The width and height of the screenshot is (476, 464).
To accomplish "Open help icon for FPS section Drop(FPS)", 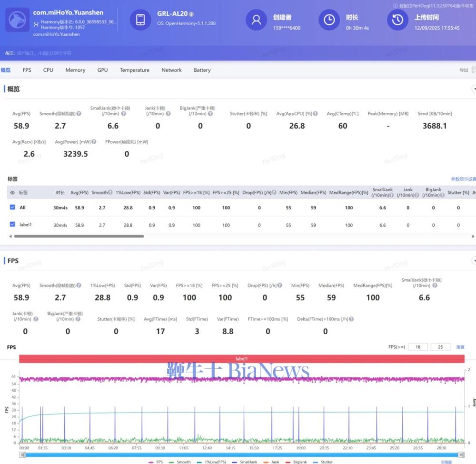I will pyautogui.click(x=280, y=285).
